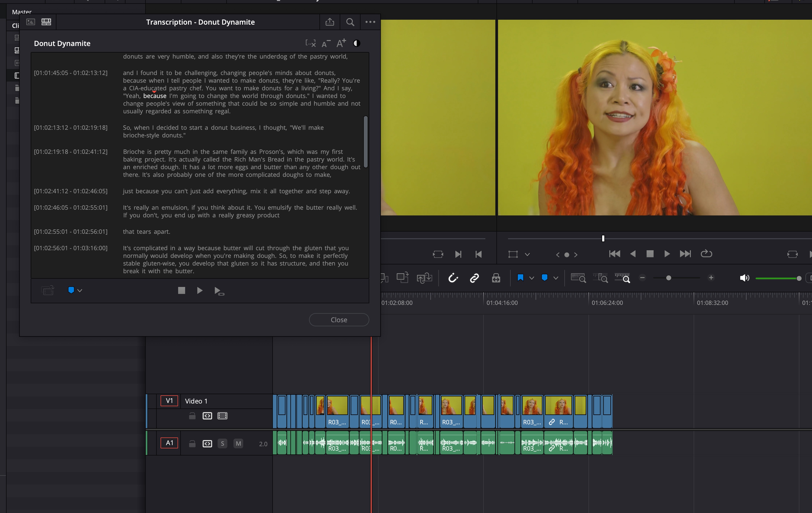
Task: Toggle the S (solo) button on A1 track
Action: click(222, 443)
